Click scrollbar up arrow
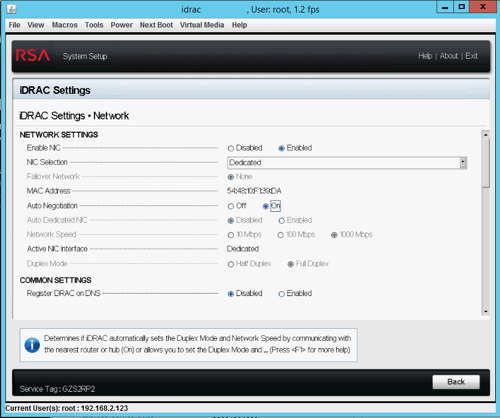 click(x=486, y=134)
